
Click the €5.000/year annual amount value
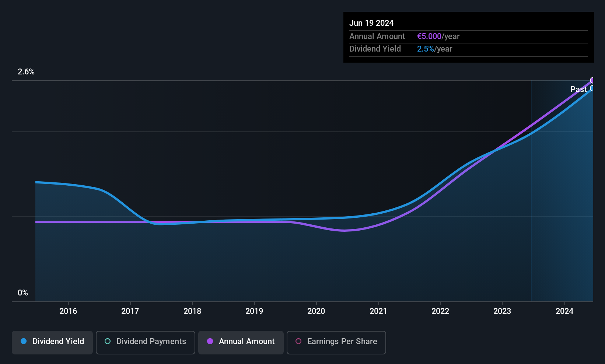(438, 36)
